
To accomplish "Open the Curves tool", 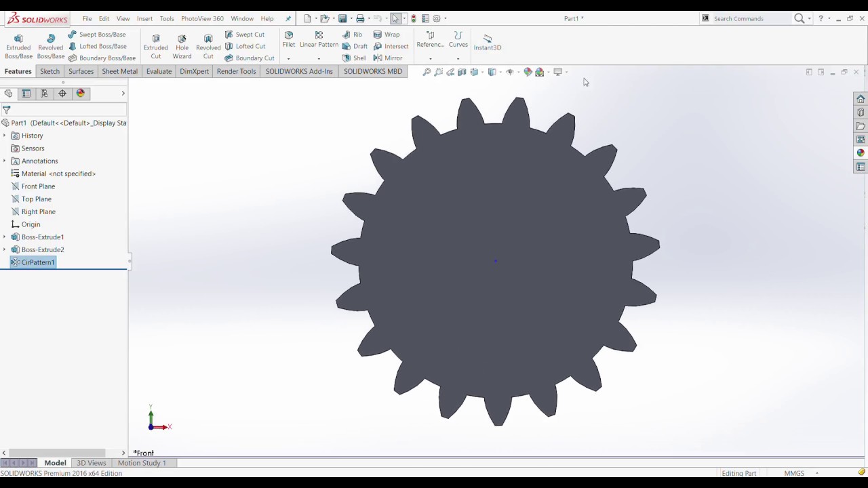I will pyautogui.click(x=458, y=39).
